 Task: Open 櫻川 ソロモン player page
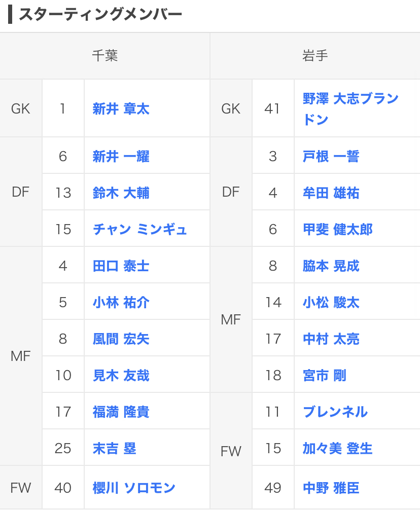click(x=134, y=488)
